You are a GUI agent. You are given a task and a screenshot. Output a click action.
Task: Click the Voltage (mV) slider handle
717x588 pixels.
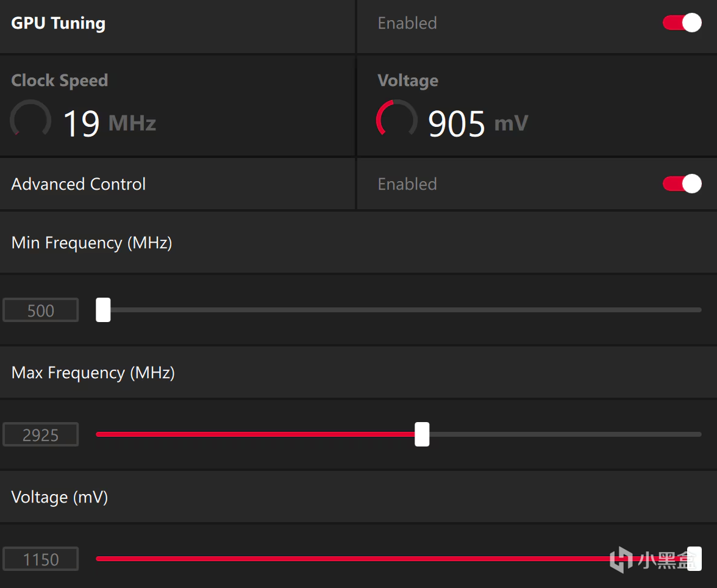694,559
